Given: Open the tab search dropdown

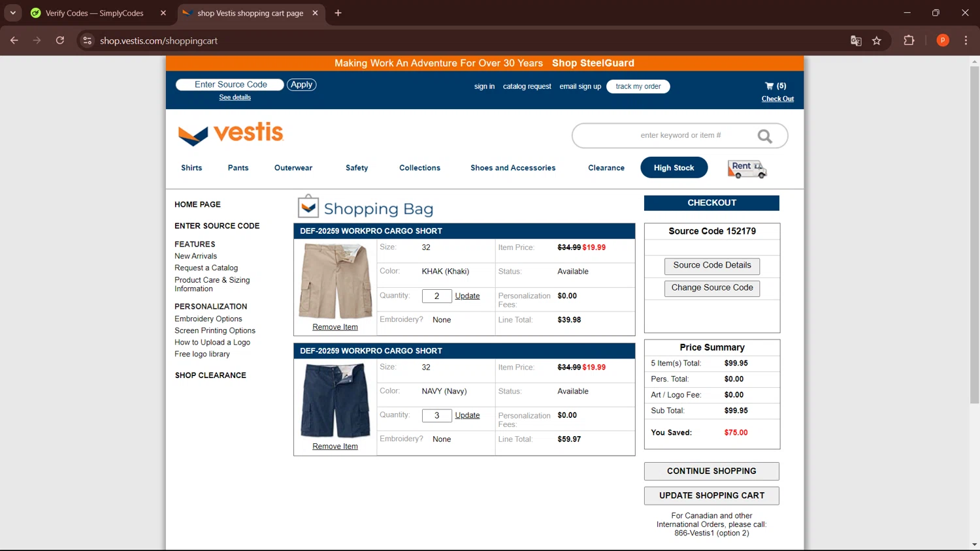Looking at the screenshot, I should click(x=12, y=13).
